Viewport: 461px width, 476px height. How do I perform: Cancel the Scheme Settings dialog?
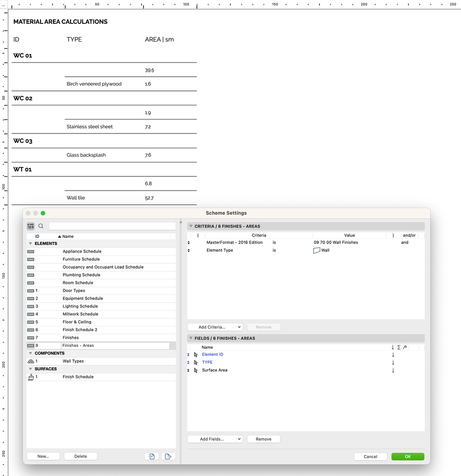370,456
